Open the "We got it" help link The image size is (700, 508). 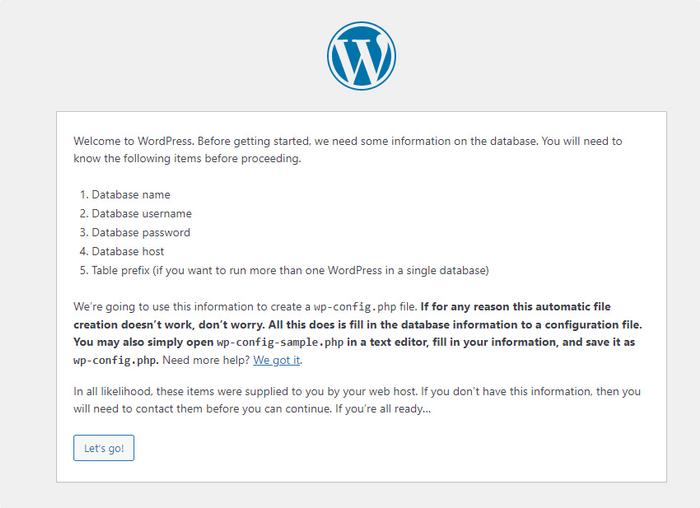coord(277,360)
